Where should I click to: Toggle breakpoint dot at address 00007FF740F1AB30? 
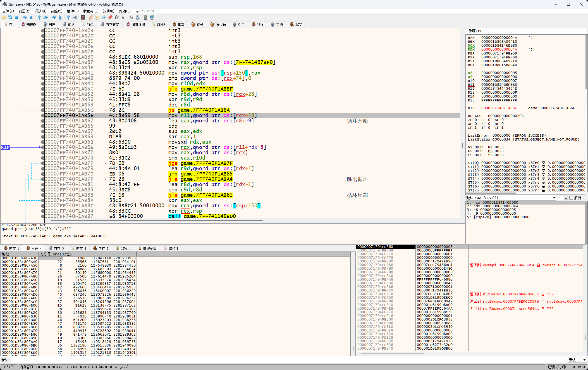click(x=43, y=57)
